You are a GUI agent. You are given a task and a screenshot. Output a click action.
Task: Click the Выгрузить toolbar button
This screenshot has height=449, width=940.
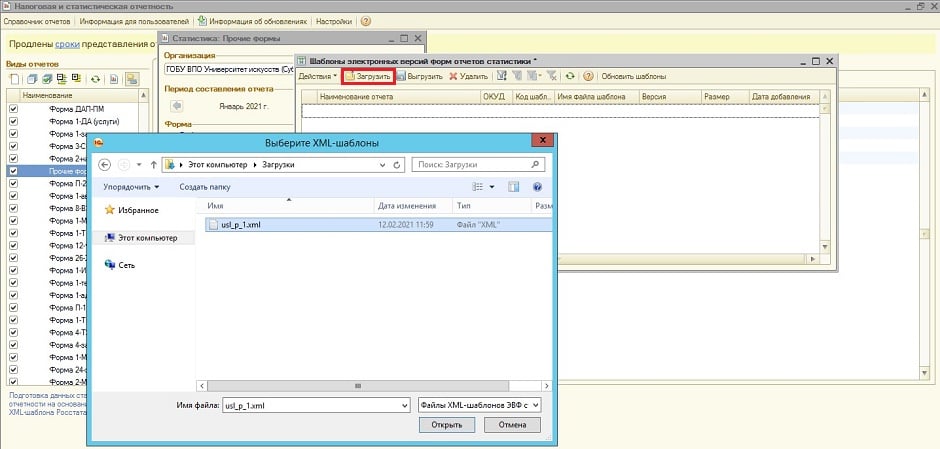coord(419,76)
